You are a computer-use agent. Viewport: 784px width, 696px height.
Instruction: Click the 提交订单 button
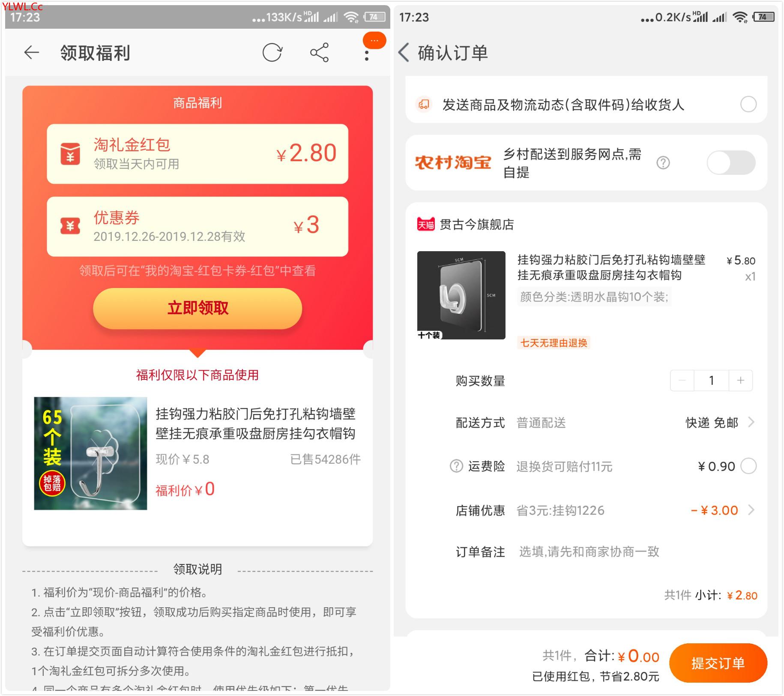click(718, 663)
